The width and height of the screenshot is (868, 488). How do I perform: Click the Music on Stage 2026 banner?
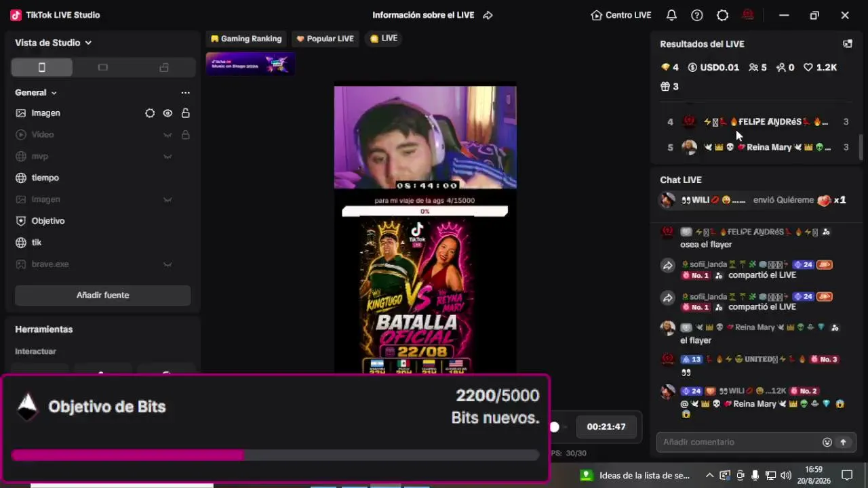click(250, 64)
